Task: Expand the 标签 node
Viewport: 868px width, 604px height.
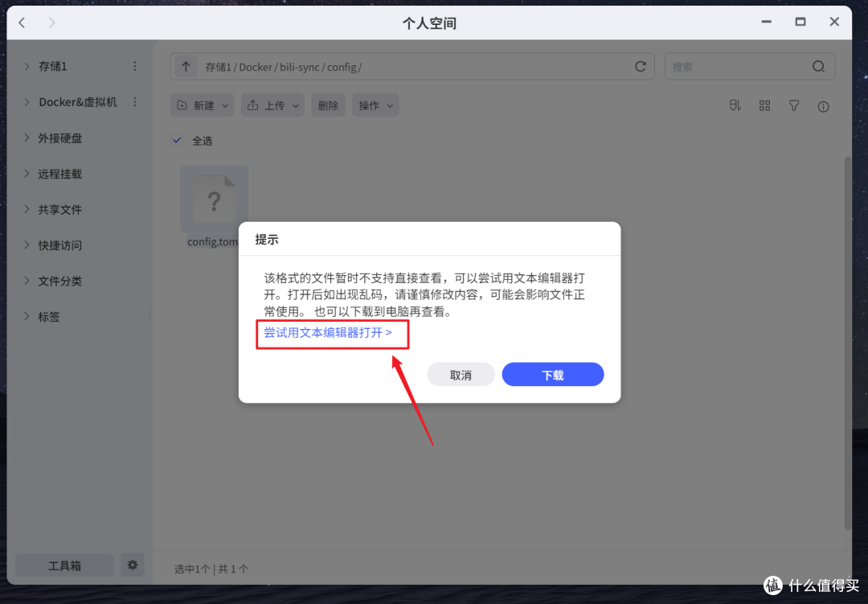Action: click(27, 316)
